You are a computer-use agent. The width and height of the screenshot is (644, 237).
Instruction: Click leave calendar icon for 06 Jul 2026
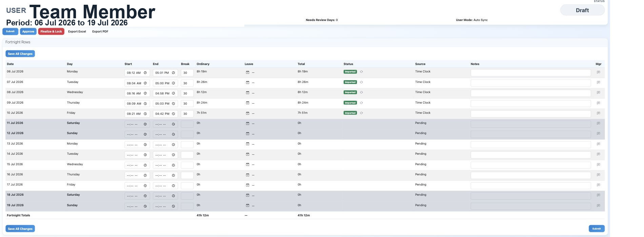247,72
